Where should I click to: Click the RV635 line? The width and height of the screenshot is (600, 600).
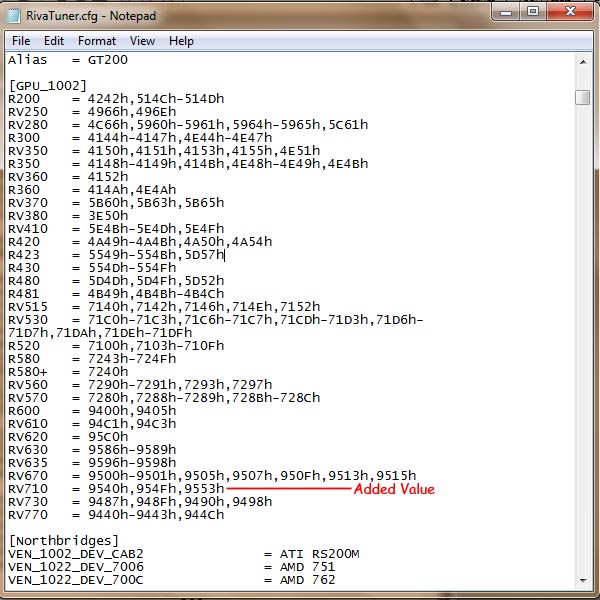point(92,463)
